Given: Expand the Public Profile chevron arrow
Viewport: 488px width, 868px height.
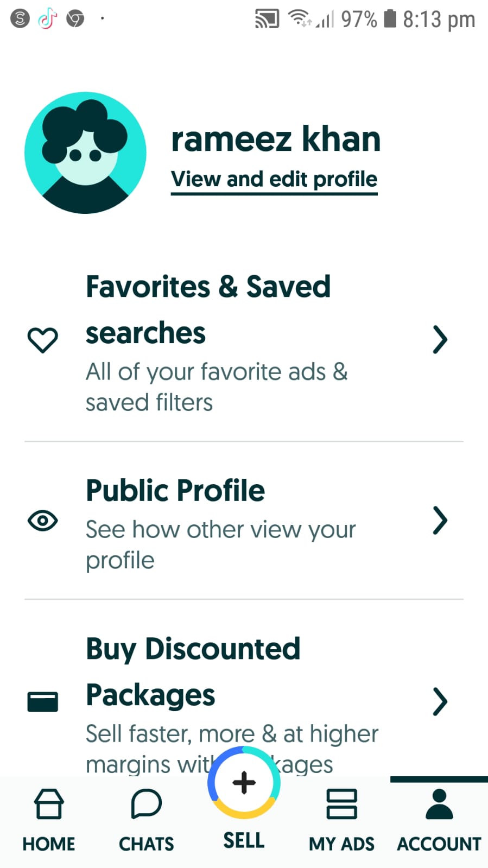Looking at the screenshot, I should tap(440, 521).
